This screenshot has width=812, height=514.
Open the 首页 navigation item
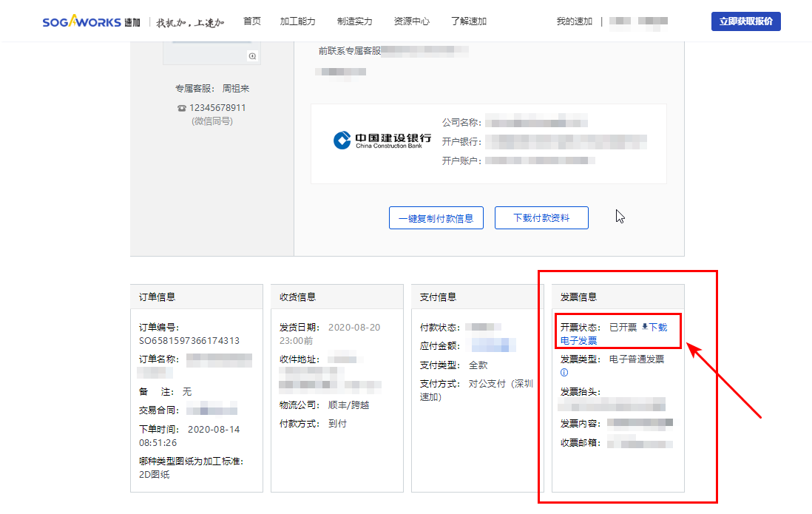252,21
